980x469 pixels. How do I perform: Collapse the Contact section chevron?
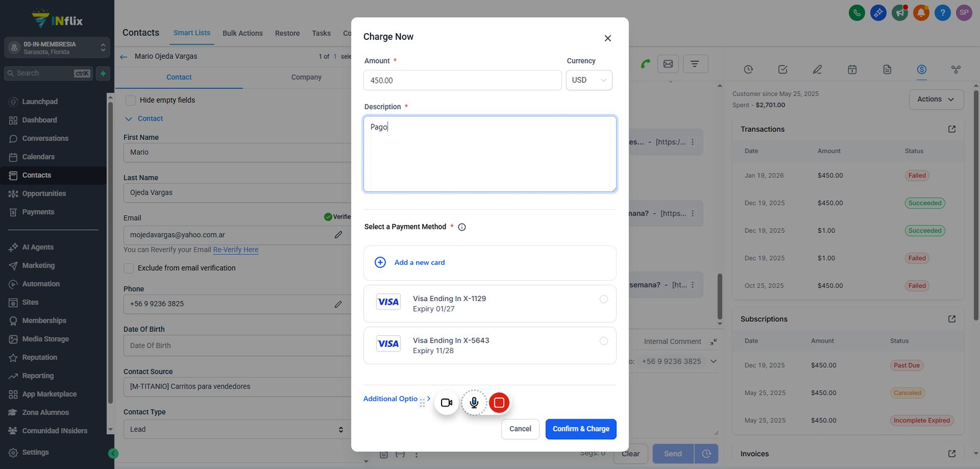tap(129, 119)
